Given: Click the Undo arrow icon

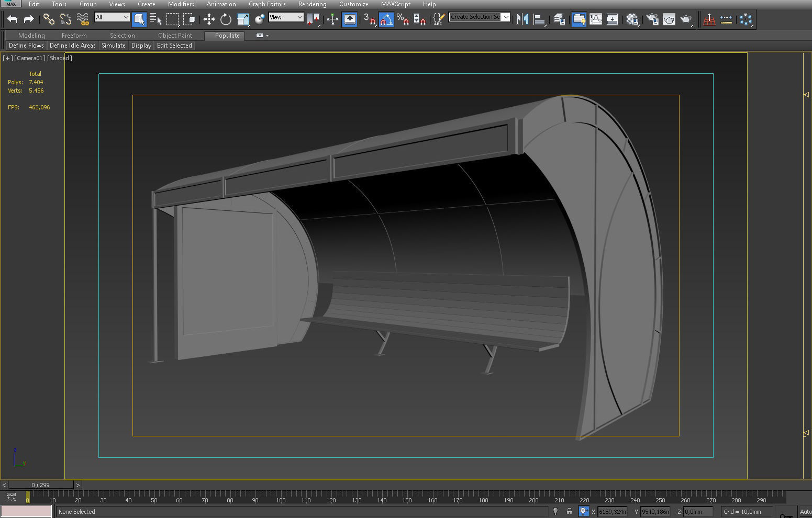Looking at the screenshot, I should pos(13,19).
